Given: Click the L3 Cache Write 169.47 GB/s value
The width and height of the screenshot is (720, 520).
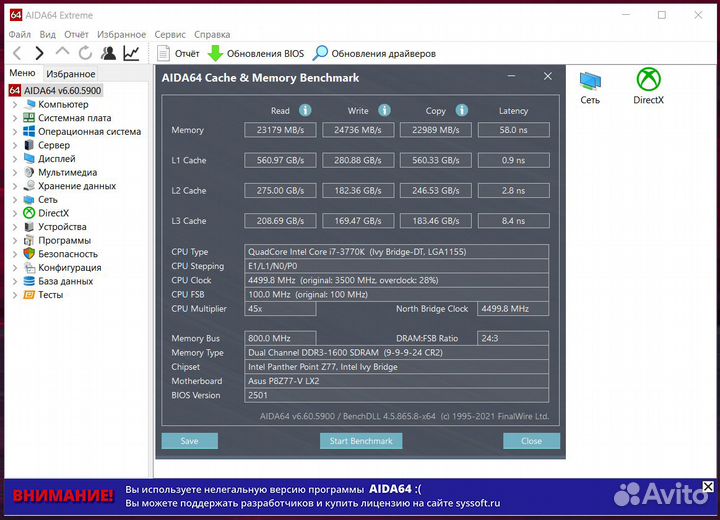Looking at the screenshot, I should click(358, 221).
